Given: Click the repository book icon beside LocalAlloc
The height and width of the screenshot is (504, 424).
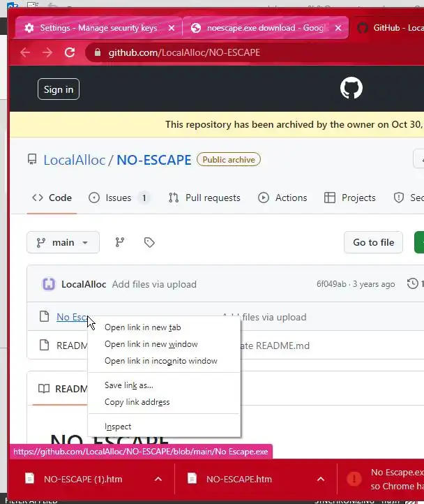Looking at the screenshot, I should (x=32, y=159).
